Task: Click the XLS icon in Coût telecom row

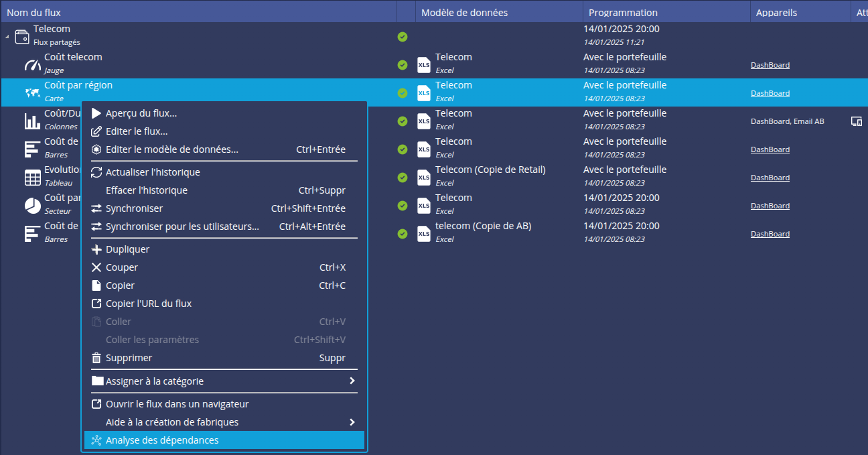Action: pyautogui.click(x=423, y=64)
